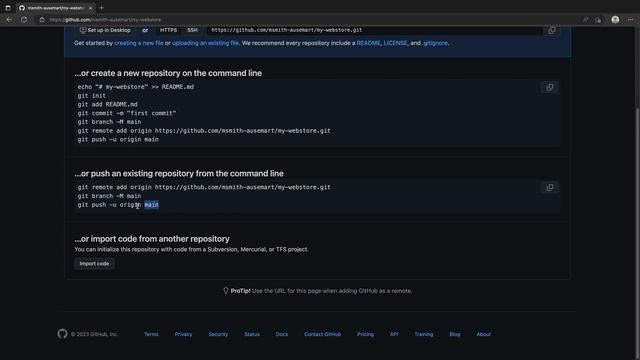This screenshot has height=360, width=640.
Task: Open the Blog footer link
Action: pos(455,334)
